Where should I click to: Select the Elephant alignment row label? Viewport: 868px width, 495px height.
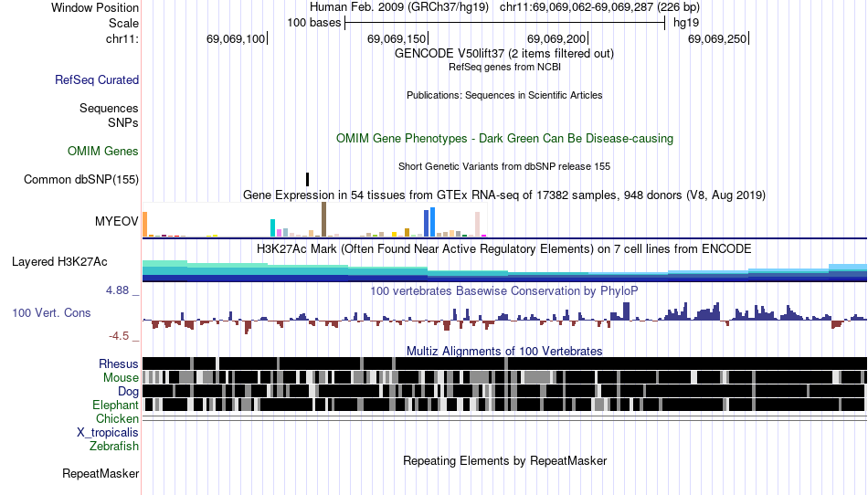click(116, 405)
